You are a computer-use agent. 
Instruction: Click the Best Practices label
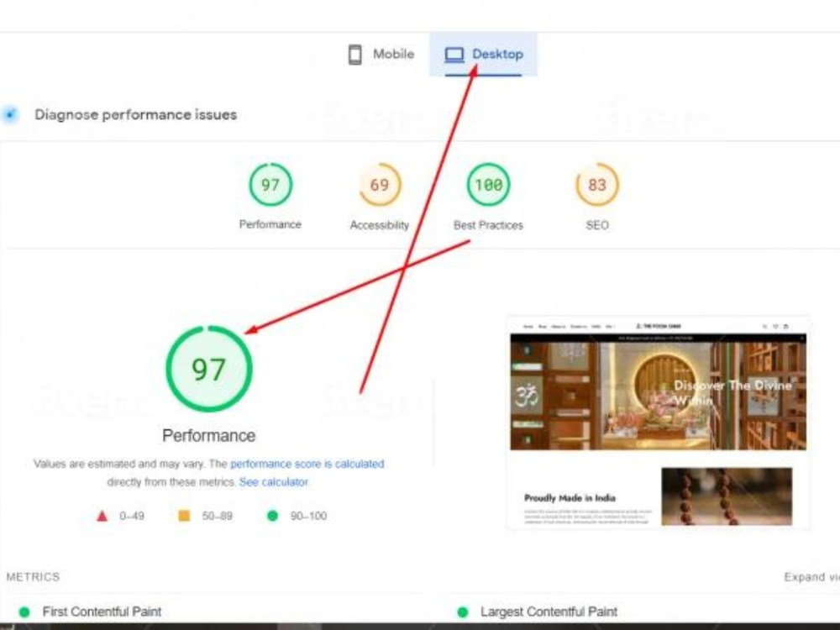point(488,225)
